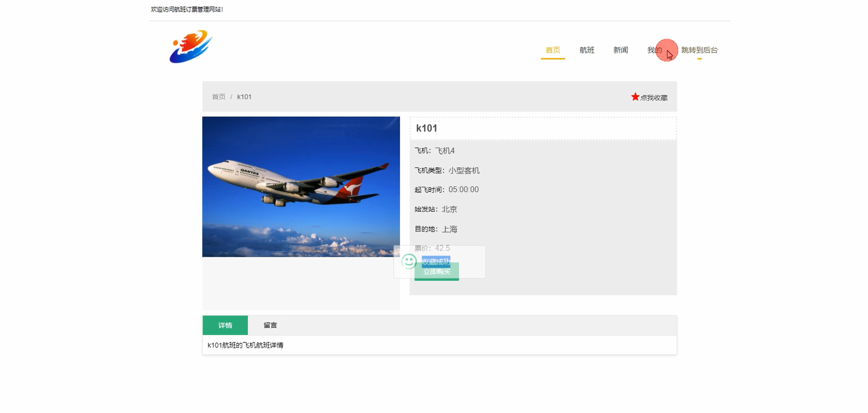The height and width of the screenshot is (413, 868).
Task: Click the airline site logo
Action: pyautogui.click(x=191, y=46)
